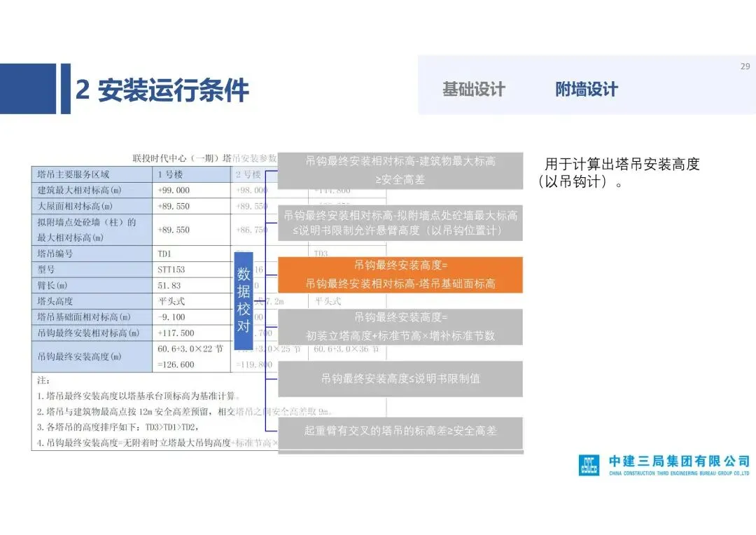The height and width of the screenshot is (535, 756).
Task: Select the 基础设计 tab label
Action: (x=473, y=89)
